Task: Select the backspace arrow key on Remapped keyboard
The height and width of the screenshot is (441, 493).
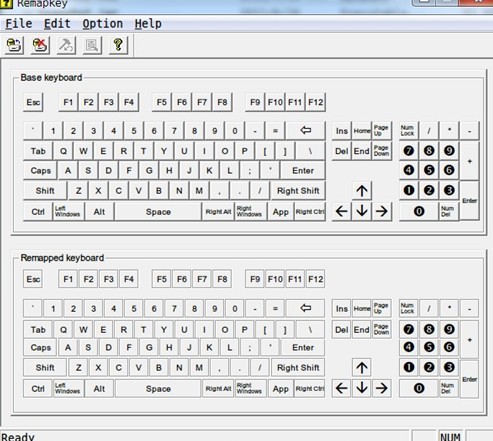Action: point(305,308)
